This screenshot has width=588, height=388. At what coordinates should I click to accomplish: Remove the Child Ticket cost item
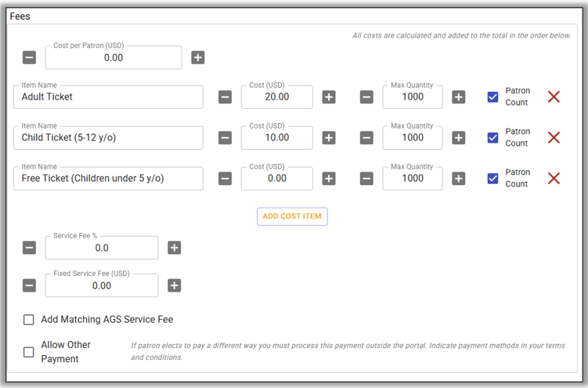tap(554, 137)
